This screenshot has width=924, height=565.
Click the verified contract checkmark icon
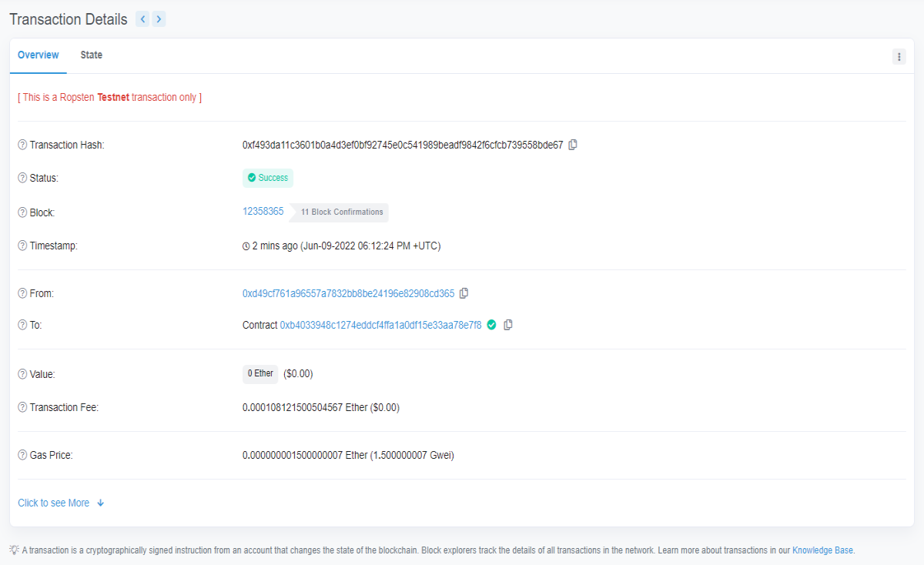pos(492,325)
